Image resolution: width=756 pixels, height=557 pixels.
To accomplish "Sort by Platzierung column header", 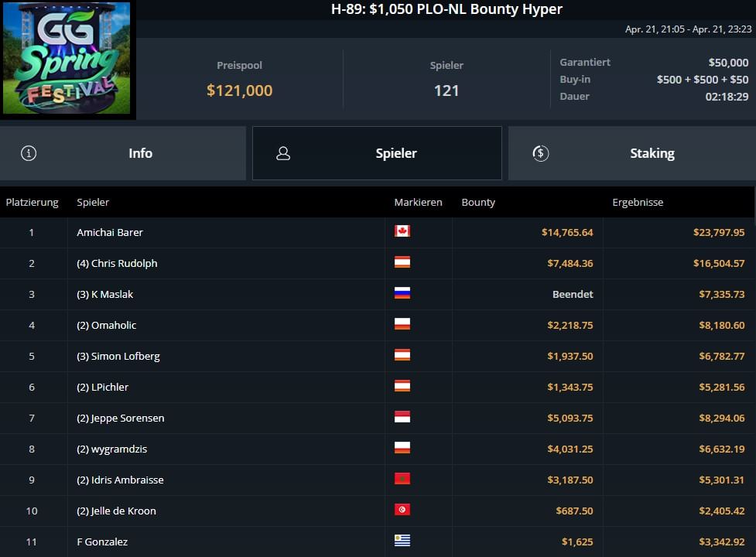I will click(32, 202).
